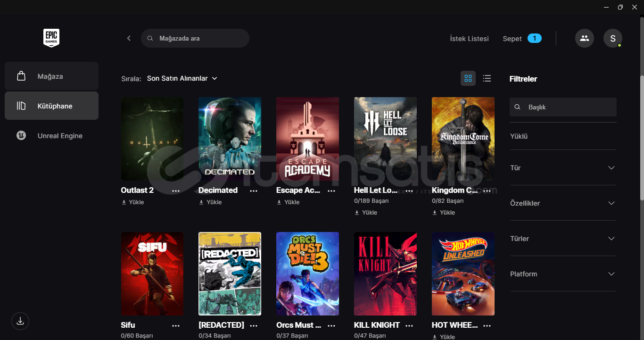Open the Unreal Engine section

51,135
